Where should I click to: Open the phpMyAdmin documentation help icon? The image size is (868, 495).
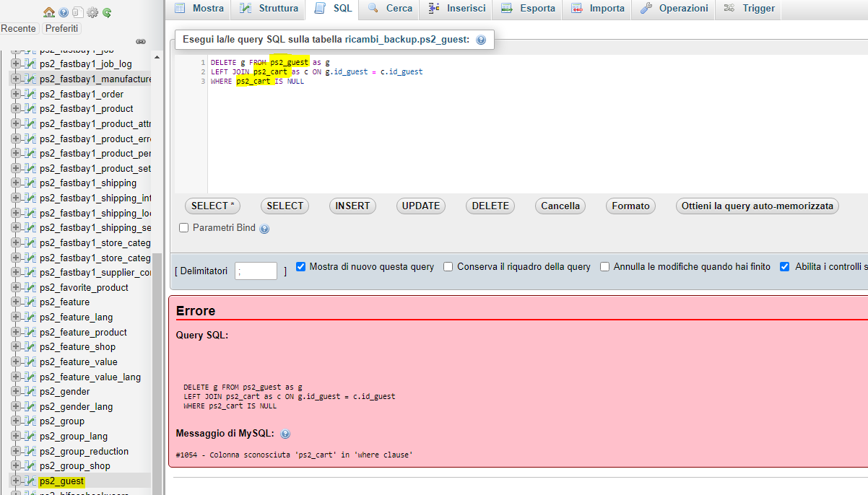(x=64, y=12)
